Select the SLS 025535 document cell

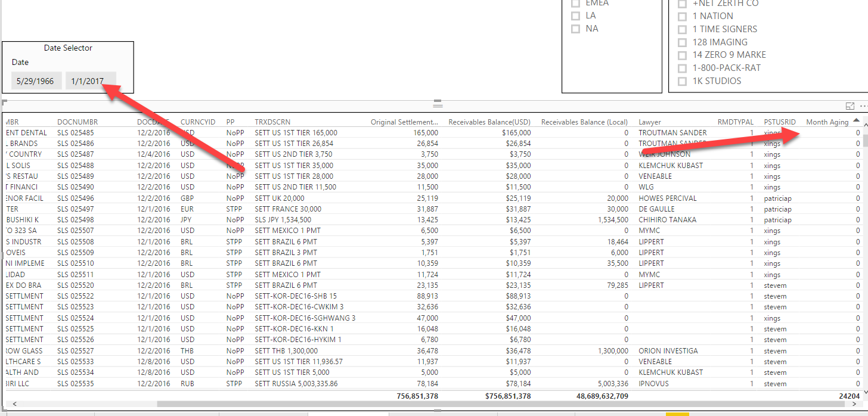(x=76, y=383)
